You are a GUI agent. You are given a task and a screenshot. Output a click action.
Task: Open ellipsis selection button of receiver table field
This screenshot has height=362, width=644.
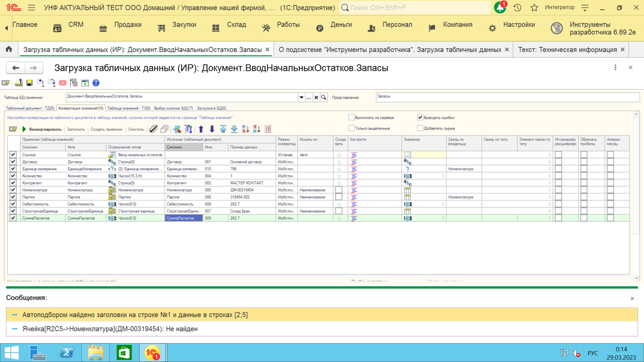(309, 97)
